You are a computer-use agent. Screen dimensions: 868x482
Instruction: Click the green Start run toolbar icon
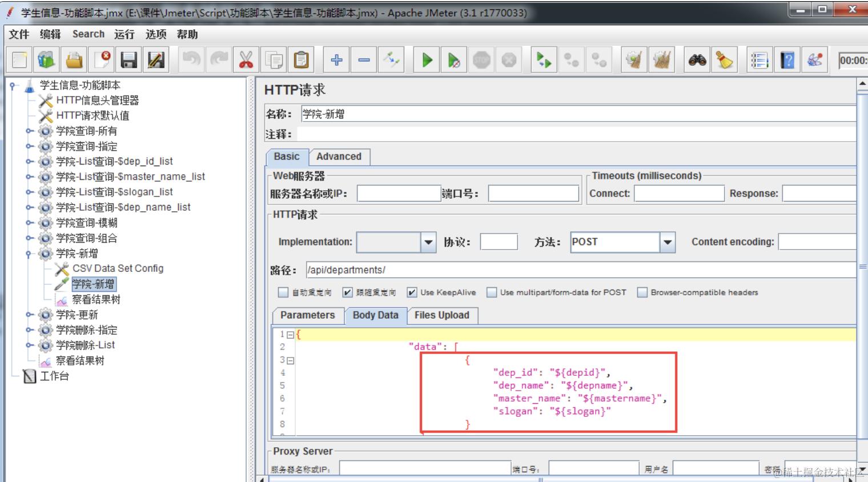tap(427, 60)
